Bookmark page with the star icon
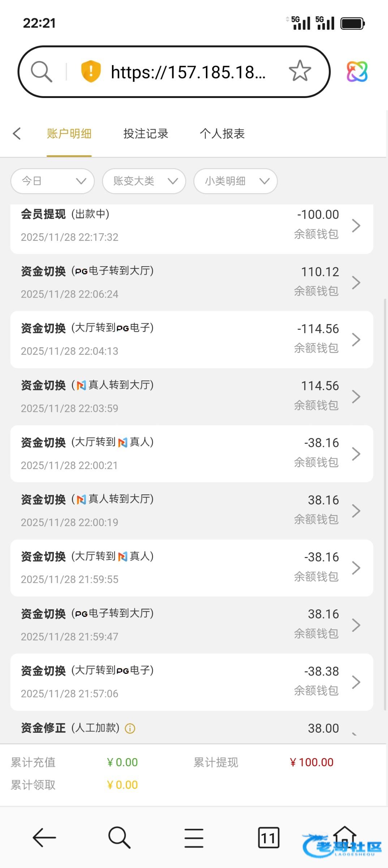The image size is (388, 868). pos(300,71)
